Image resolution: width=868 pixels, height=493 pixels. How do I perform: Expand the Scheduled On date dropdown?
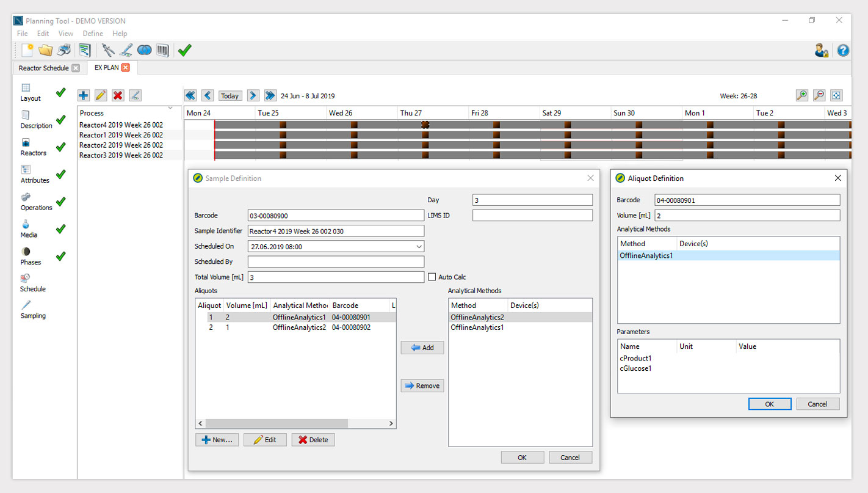(x=419, y=247)
